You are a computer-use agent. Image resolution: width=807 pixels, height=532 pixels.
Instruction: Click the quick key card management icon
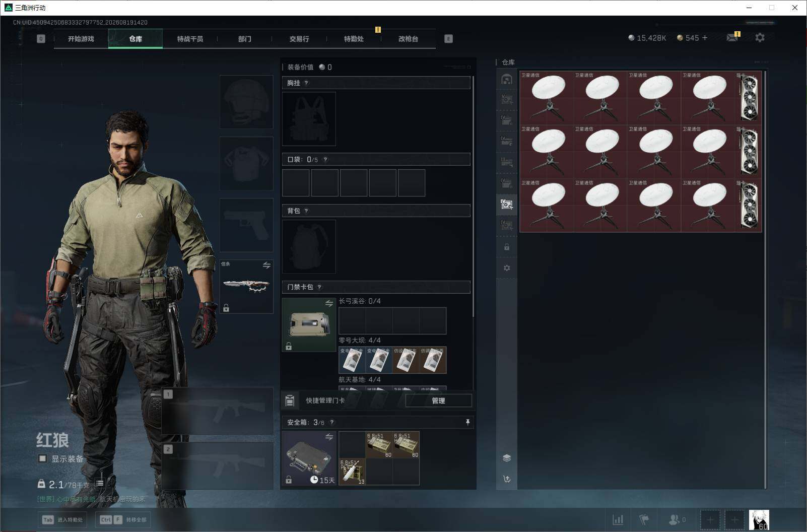[x=290, y=401]
